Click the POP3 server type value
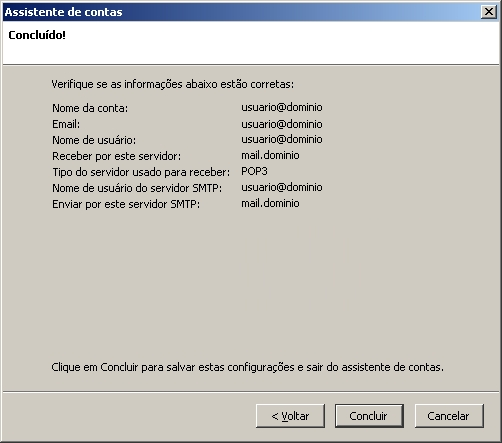The image size is (502, 443). click(x=254, y=171)
